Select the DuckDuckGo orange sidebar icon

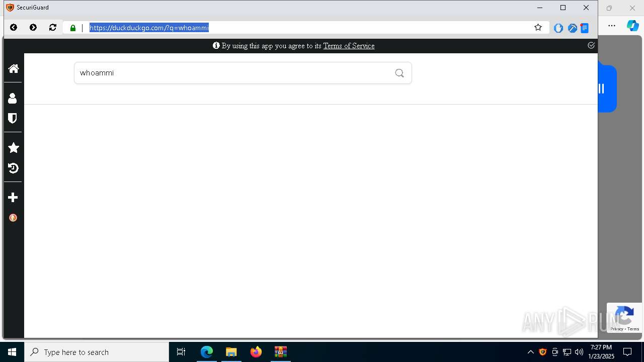(x=13, y=218)
